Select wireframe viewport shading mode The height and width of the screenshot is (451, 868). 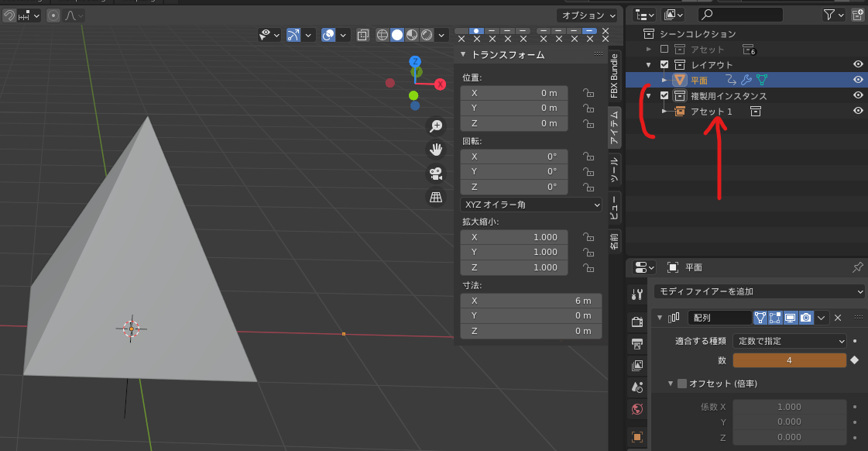383,35
